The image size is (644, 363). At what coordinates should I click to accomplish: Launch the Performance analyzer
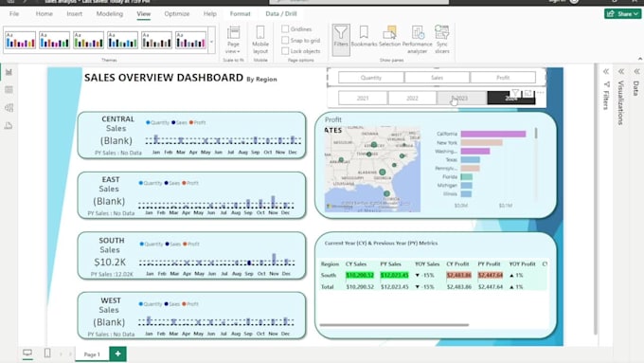pyautogui.click(x=418, y=40)
